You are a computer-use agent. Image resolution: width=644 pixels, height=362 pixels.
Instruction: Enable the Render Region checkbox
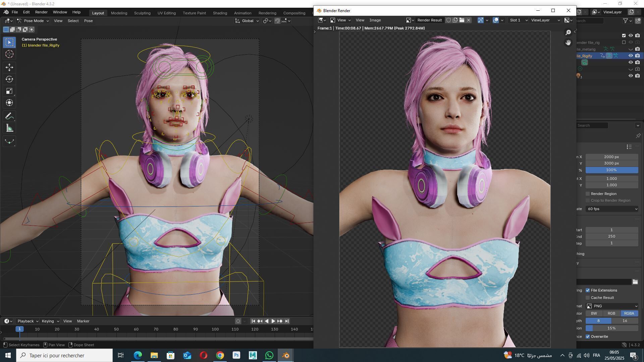pyautogui.click(x=588, y=194)
